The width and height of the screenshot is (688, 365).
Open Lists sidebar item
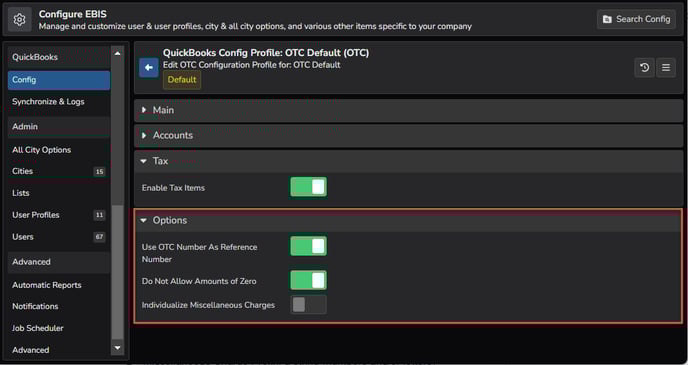click(x=59, y=193)
